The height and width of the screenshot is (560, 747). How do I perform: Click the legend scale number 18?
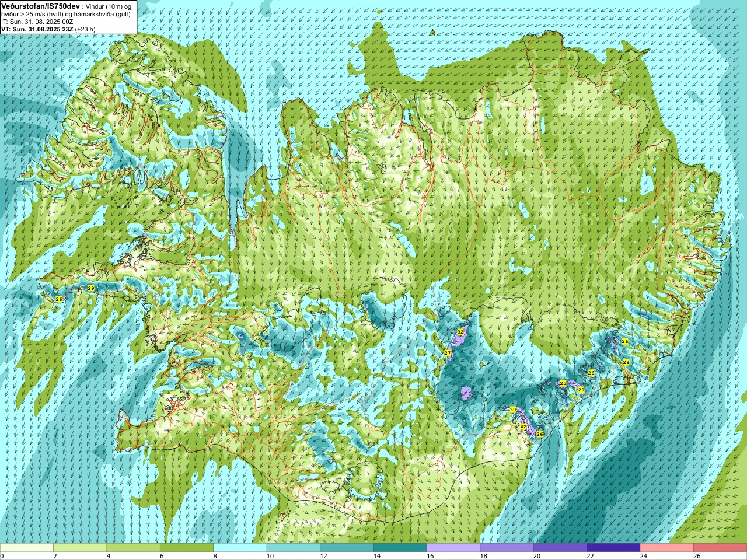pyautogui.click(x=484, y=556)
